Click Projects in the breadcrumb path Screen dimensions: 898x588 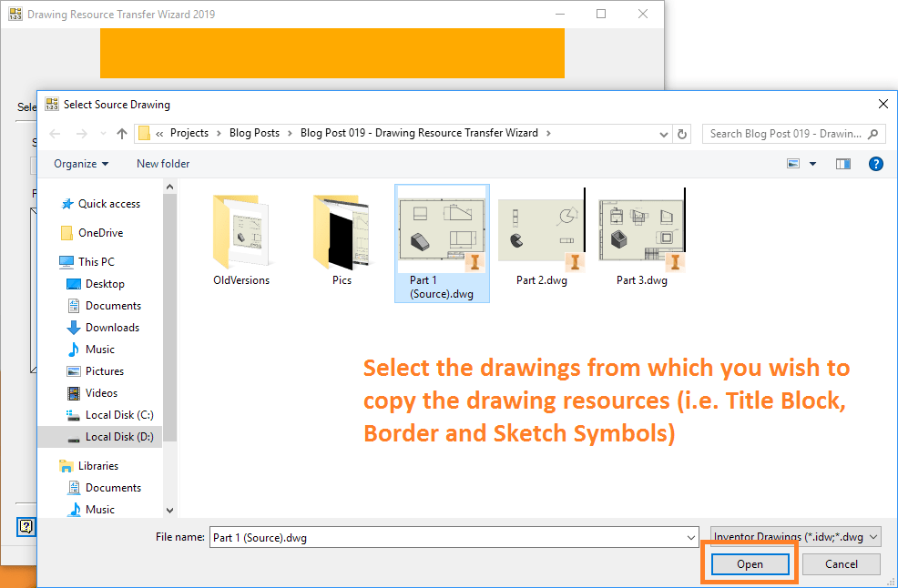(x=189, y=134)
